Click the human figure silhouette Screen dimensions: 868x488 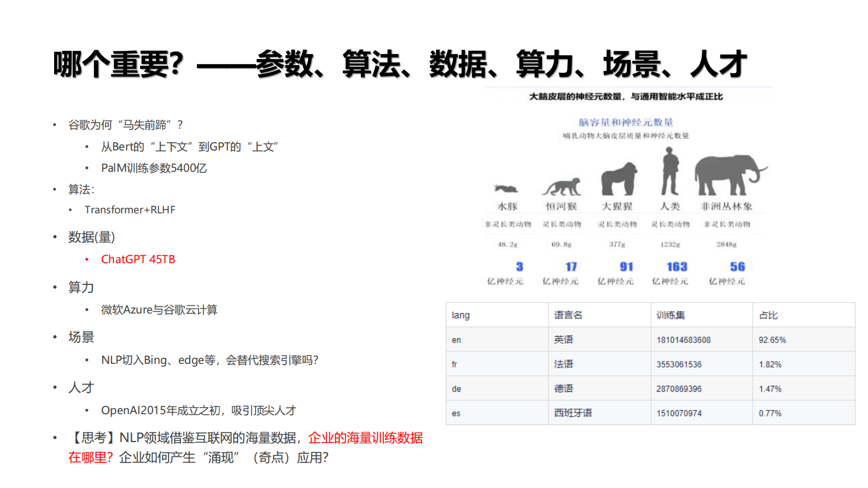670,171
